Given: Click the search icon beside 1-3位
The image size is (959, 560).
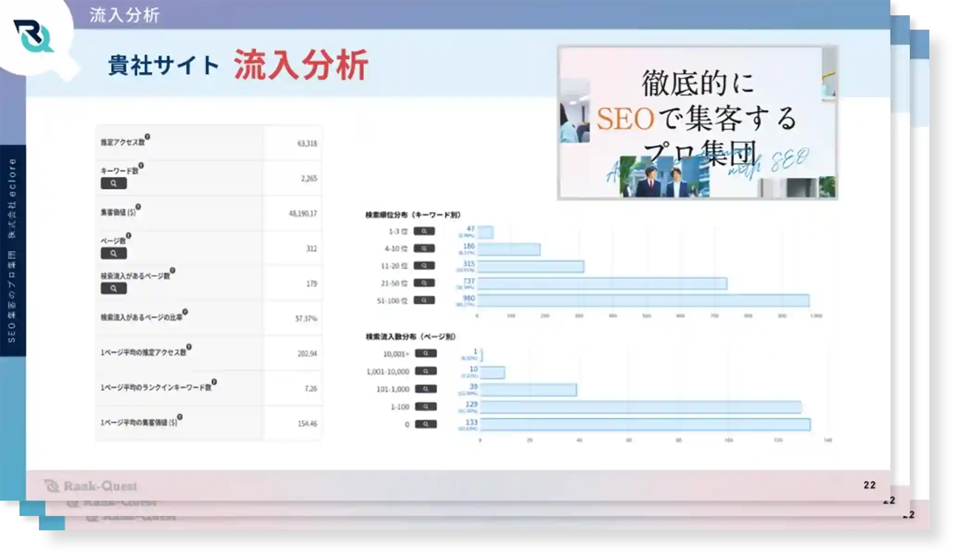Looking at the screenshot, I should click(424, 231).
